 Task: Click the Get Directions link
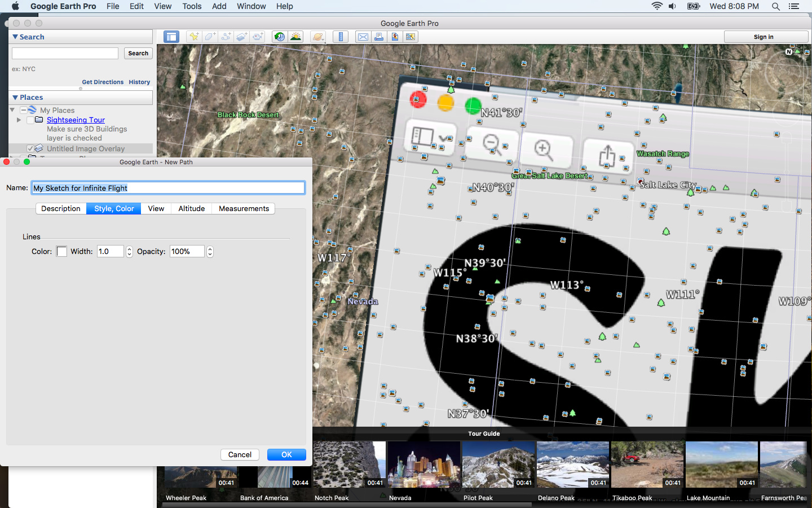[x=103, y=82]
